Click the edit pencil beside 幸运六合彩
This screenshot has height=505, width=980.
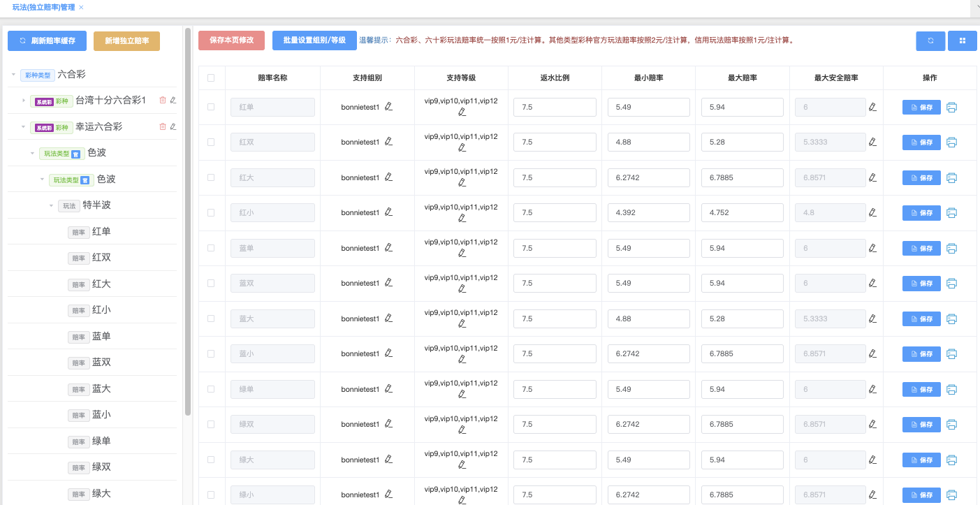click(x=173, y=126)
